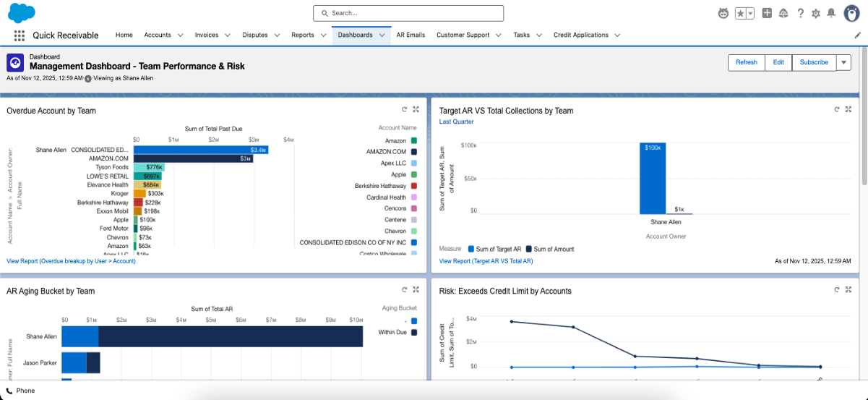Click the Tyson Foods $776K bar
The width and height of the screenshot is (868, 400).
pyautogui.click(x=150, y=167)
